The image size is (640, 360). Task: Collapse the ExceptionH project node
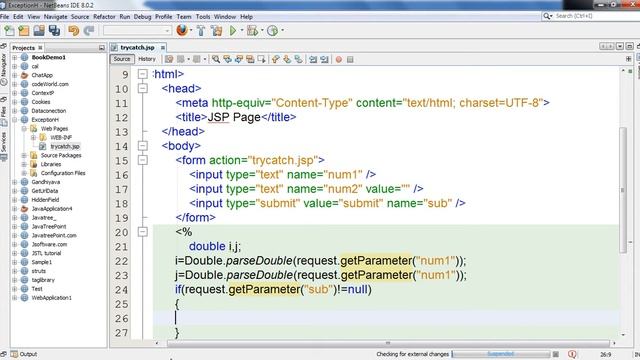click(x=15, y=120)
